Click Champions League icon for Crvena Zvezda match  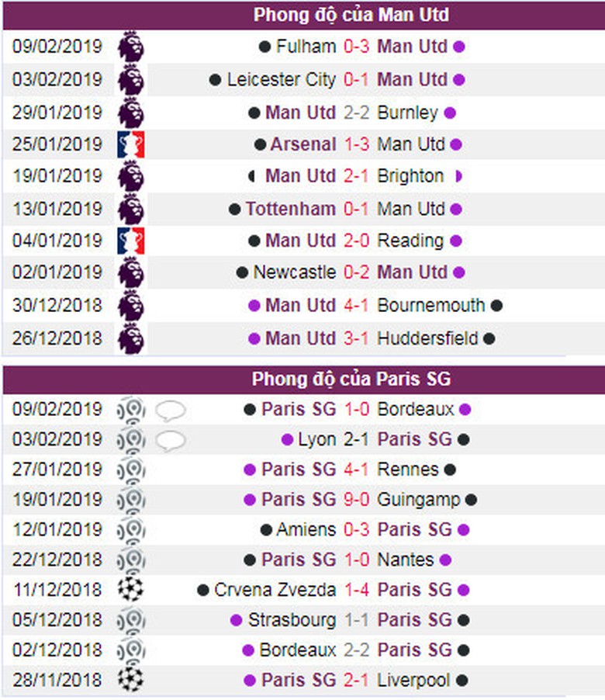click(x=131, y=590)
